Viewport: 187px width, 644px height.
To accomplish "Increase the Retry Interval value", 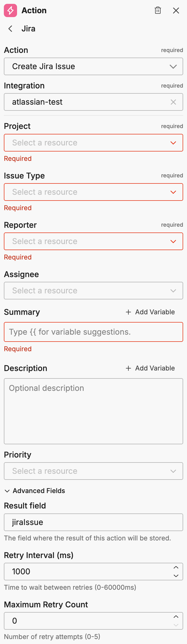I will pyautogui.click(x=176, y=567).
